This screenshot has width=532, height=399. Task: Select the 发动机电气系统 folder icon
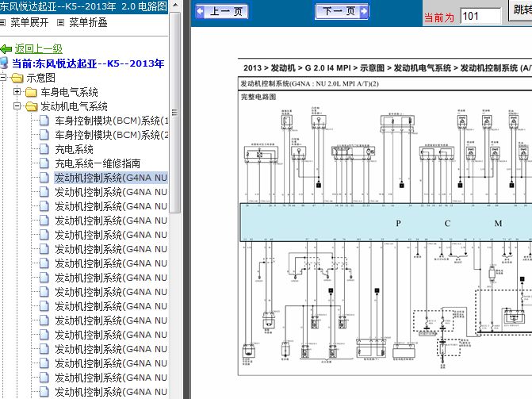[x=31, y=106]
